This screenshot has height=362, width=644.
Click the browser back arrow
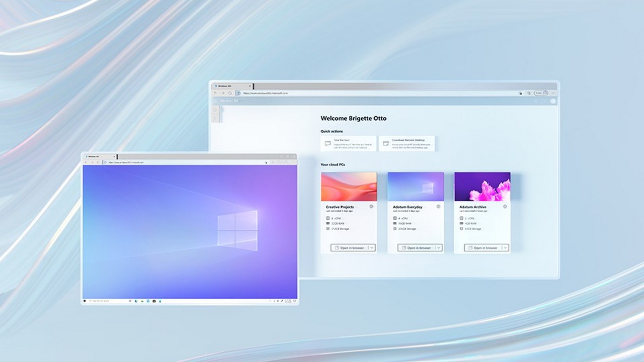click(215, 93)
